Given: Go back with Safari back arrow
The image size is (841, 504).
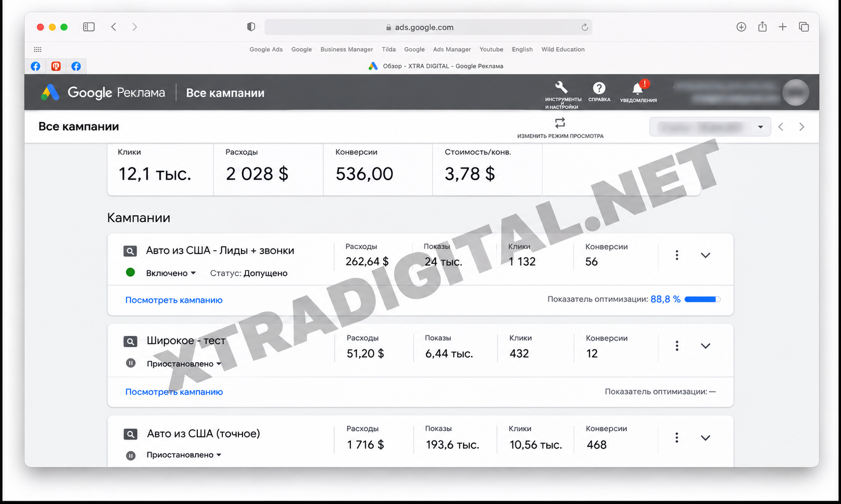Looking at the screenshot, I should (114, 27).
